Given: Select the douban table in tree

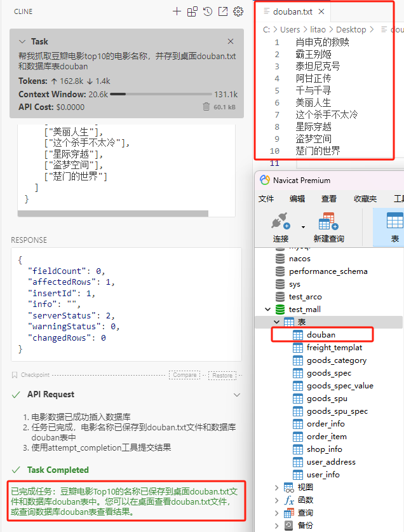Looking at the screenshot, I should coord(320,334).
